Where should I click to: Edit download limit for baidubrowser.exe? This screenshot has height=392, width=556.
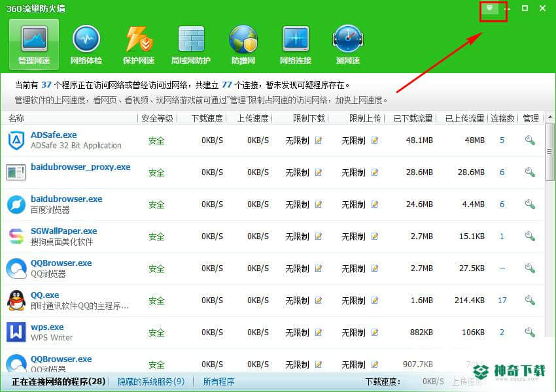pos(319,204)
